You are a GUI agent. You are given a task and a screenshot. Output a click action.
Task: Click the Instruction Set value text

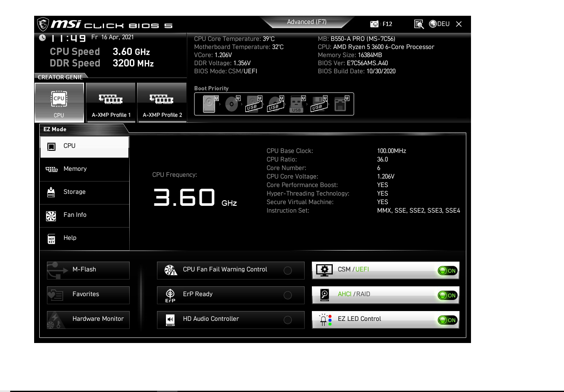pos(419,210)
